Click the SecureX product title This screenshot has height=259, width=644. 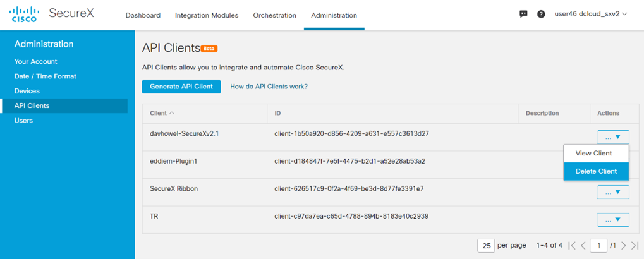click(x=71, y=13)
